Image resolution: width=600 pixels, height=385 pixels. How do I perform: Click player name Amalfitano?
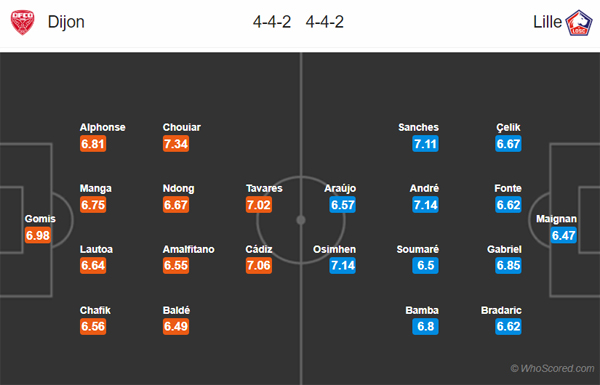click(189, 249)
